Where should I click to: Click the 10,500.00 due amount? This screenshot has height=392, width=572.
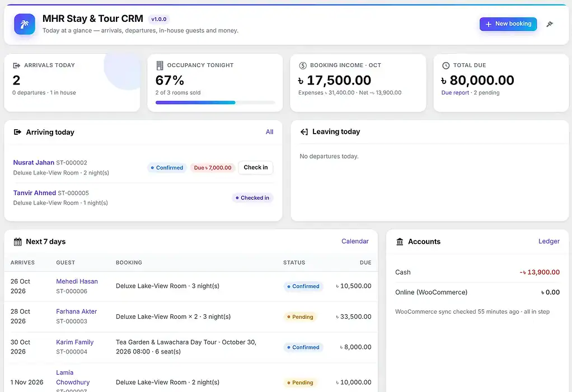[x=354, y=286]
